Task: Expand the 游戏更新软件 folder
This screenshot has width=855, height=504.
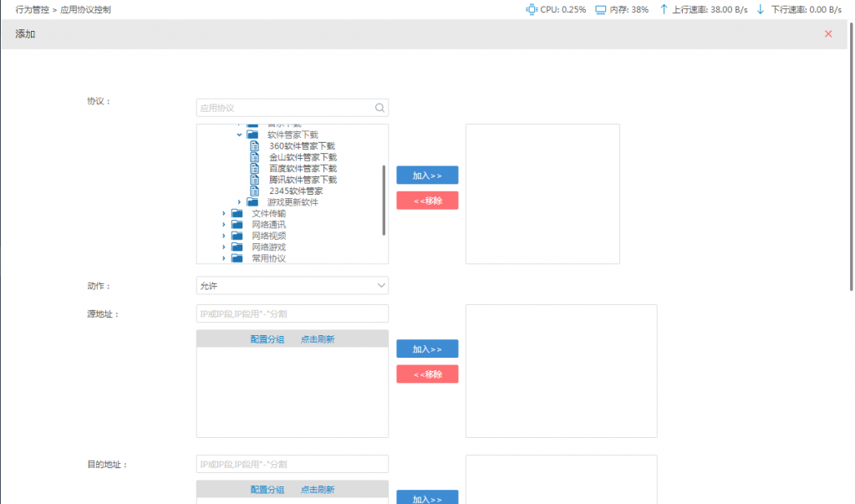Action: pyautogui.click(x=240, y=202)
